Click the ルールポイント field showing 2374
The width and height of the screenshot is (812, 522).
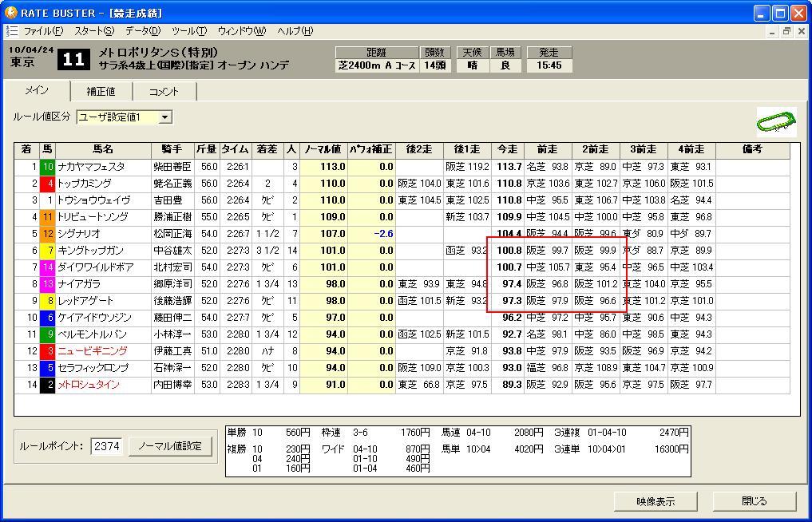[x=107, y=446]
